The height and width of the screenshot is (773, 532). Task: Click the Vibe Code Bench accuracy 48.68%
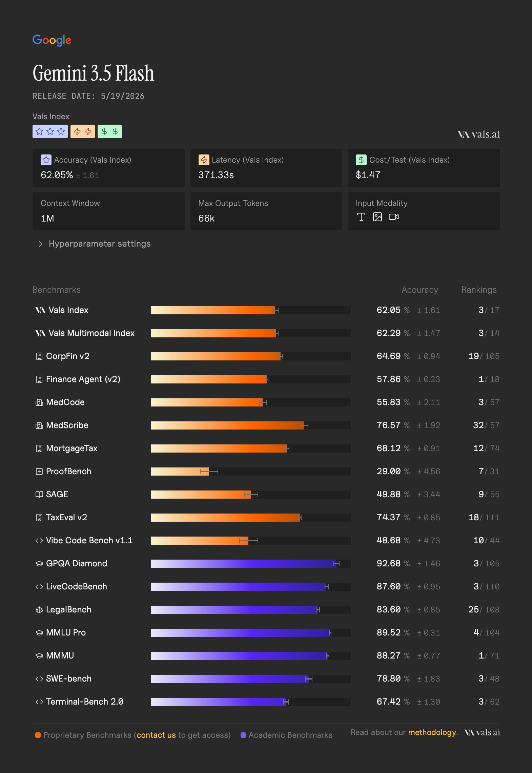click(393, 541)
